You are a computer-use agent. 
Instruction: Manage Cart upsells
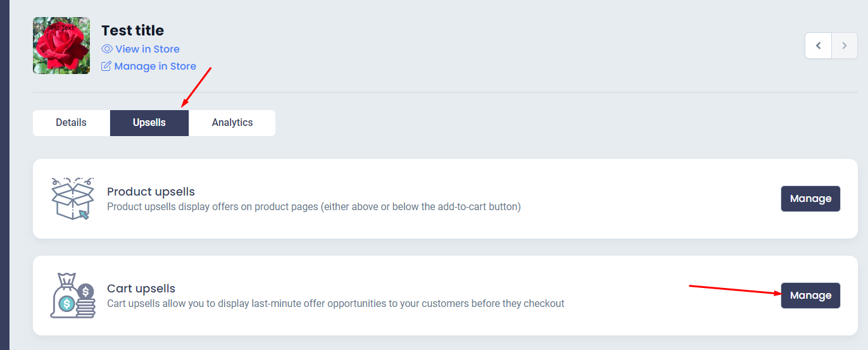[810, 296]
